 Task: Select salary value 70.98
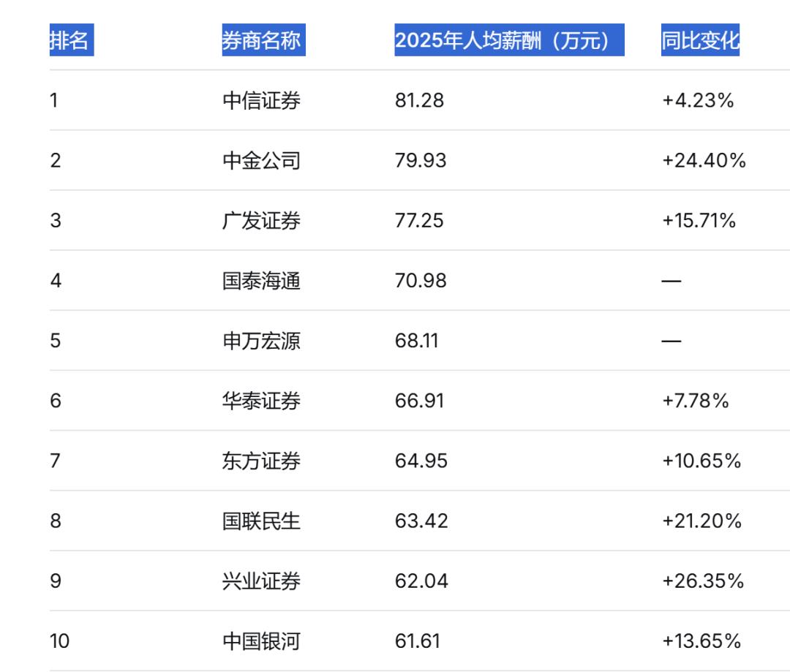420,280
